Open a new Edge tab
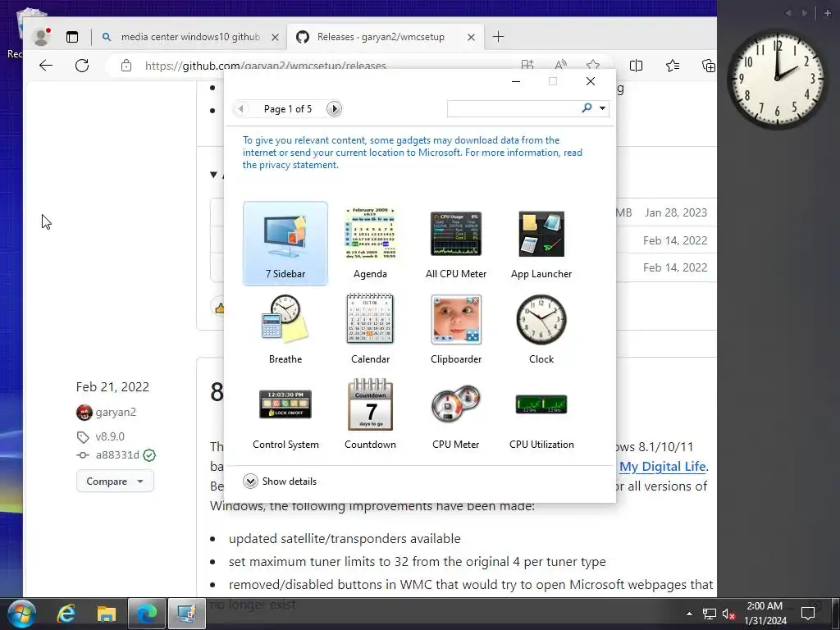 498,36
